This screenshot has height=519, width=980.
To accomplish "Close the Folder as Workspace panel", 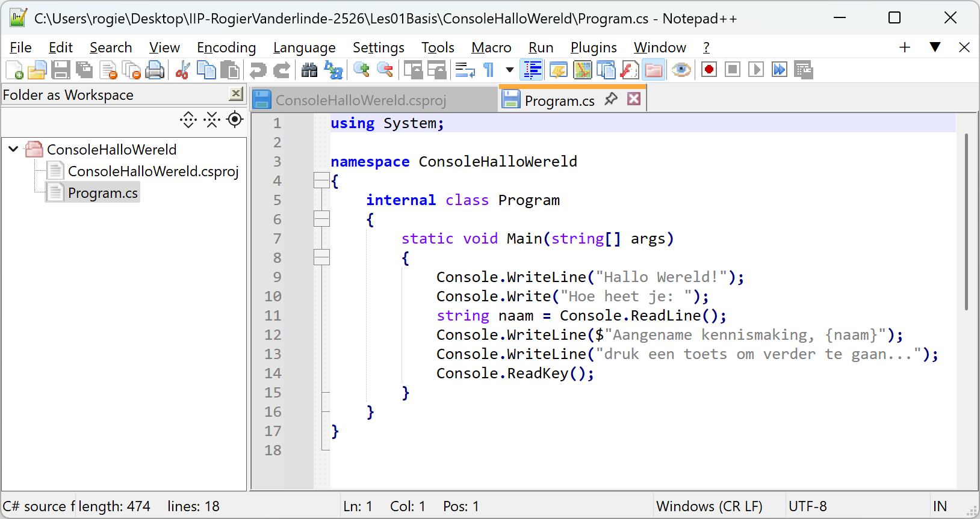I will pyautogui.click(x=236, y=94).
